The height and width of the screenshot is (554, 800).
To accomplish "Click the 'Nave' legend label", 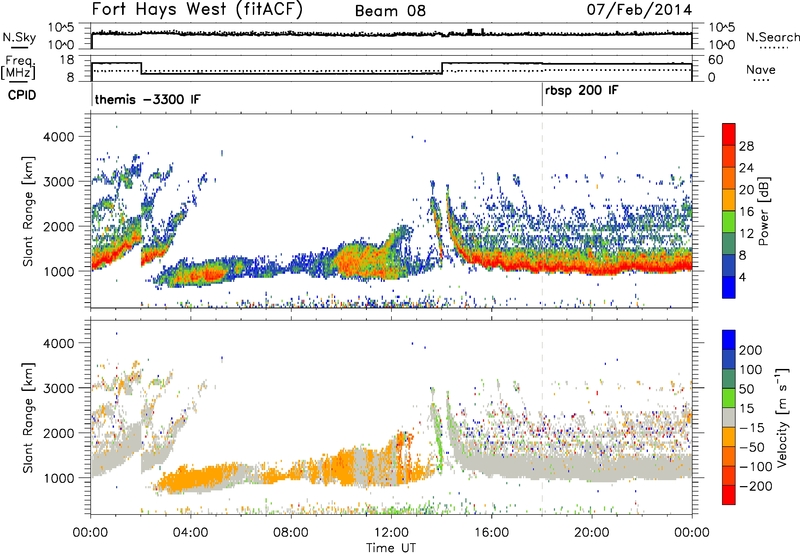I will (760, 70).
